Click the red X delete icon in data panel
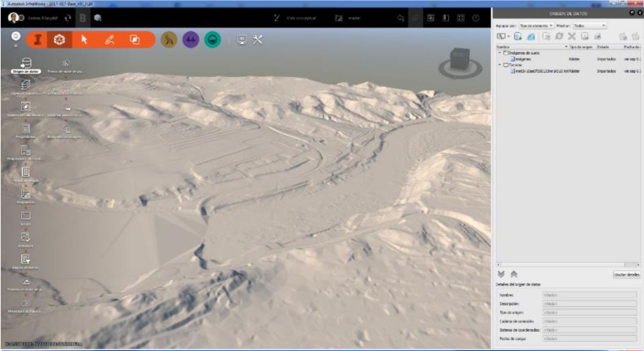 pyautogui.click(x=572, y=36)
